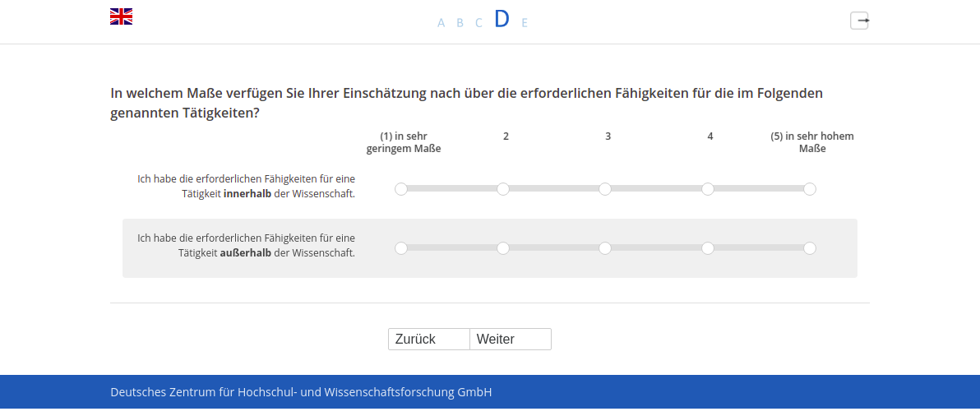Click the column header '3'
Viewport: 980px width, 416px height.
[x=608, y=136]
